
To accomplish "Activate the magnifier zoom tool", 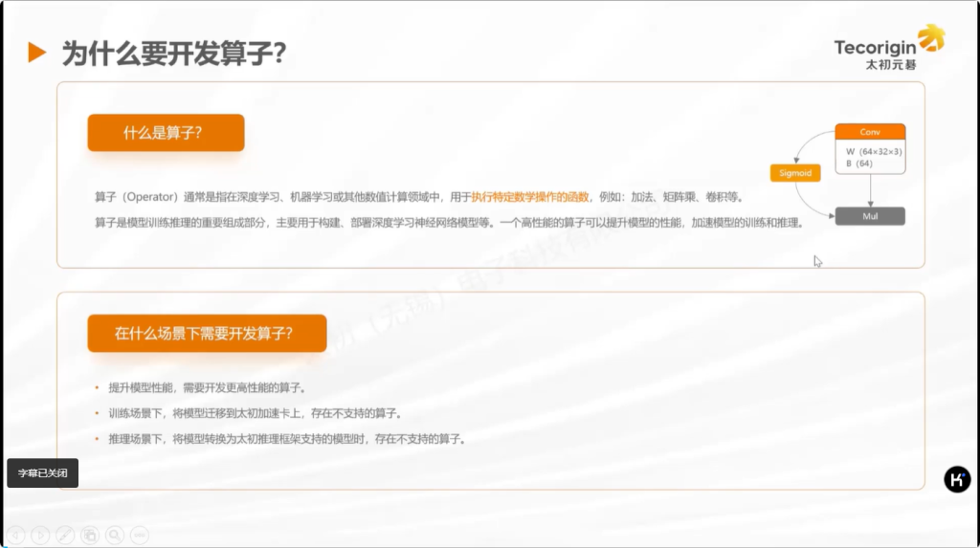I will (x=114, y=535).
